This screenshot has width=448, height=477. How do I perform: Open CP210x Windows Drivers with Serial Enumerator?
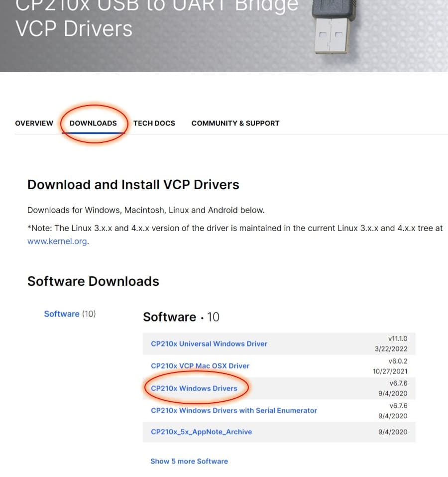click(234, 410)
